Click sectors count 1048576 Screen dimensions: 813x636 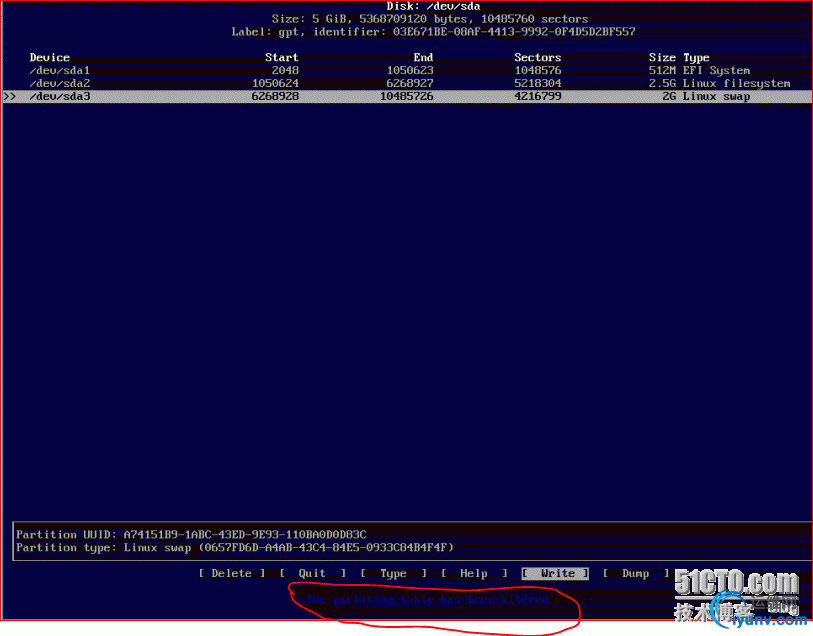[538, 70]
